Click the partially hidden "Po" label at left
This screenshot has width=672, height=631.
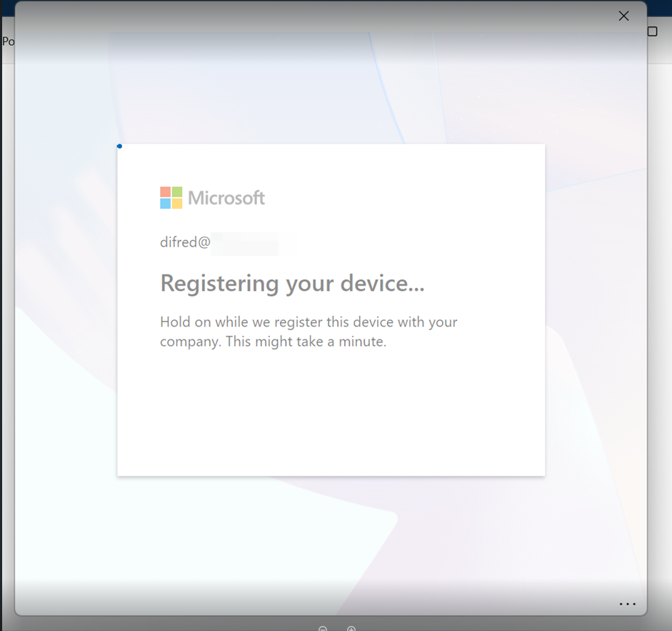click(x=8, y=41)
